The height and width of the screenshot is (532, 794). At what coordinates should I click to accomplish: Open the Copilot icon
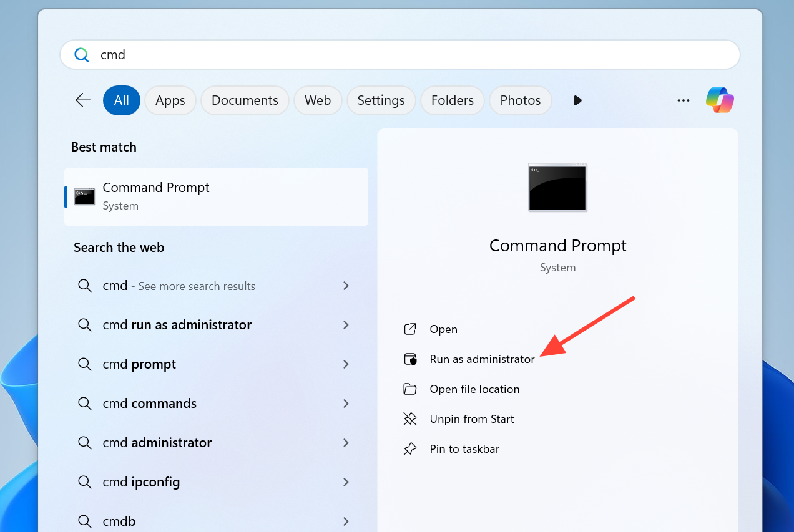click(720, 100)
